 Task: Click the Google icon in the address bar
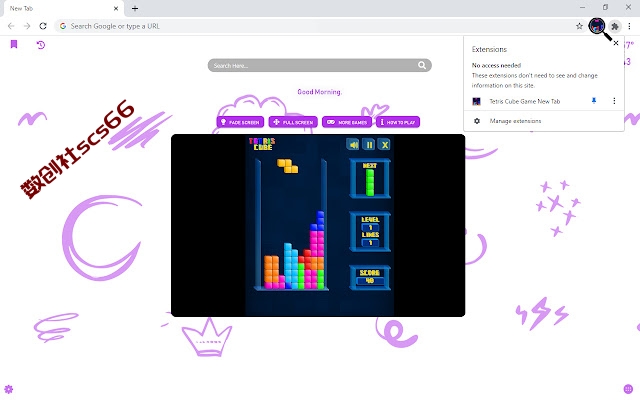click(62, 26)
